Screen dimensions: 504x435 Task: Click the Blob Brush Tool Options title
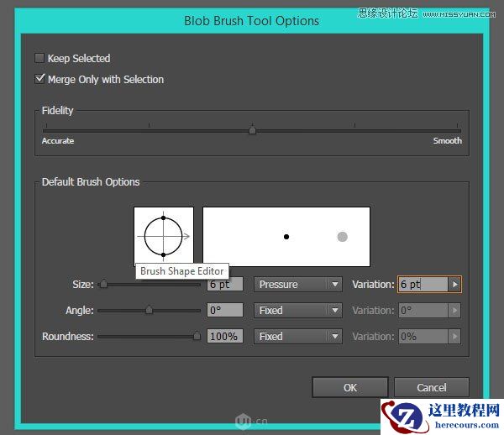251,21
